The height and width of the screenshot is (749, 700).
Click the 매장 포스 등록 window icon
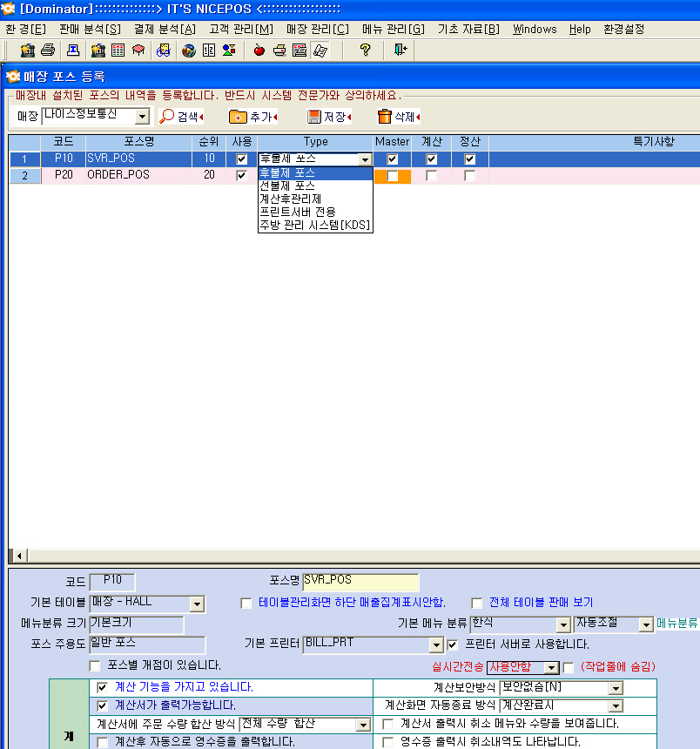13,76
